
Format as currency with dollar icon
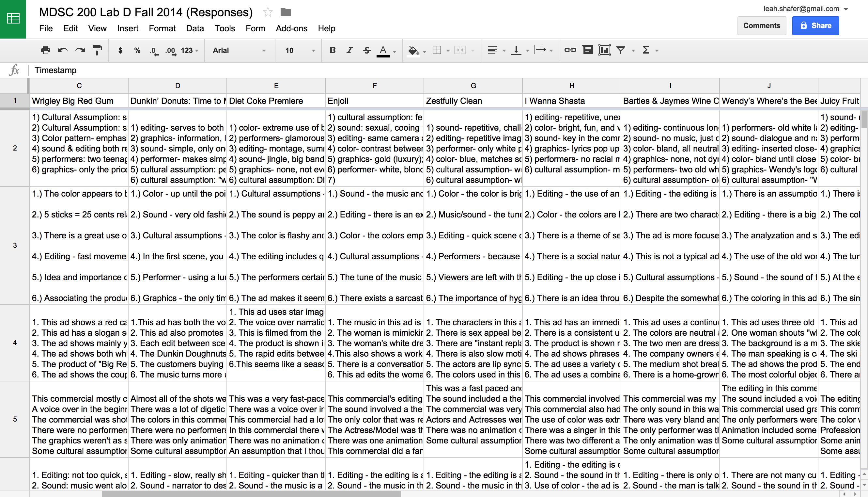[x=120, y=51]
